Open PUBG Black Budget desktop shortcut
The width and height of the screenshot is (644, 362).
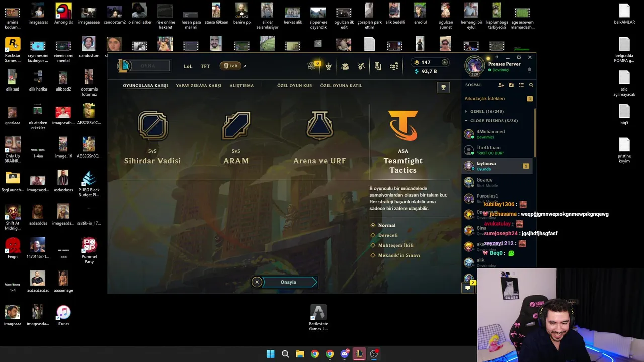coord(89,184)
